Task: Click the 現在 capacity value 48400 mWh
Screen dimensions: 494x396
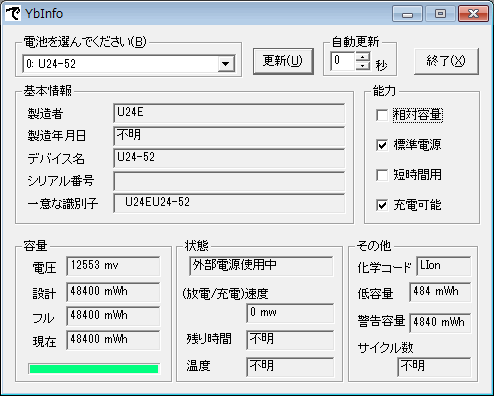Action: (x=113, y=340)
